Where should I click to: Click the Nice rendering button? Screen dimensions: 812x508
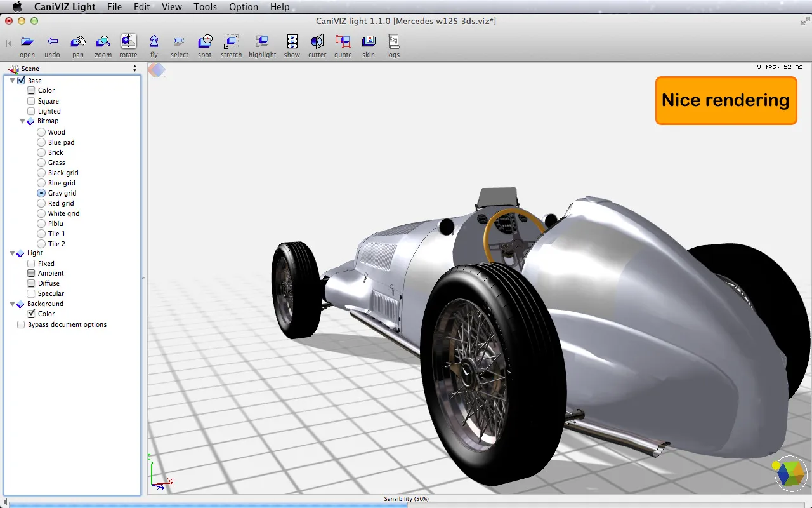coord(726,100)
